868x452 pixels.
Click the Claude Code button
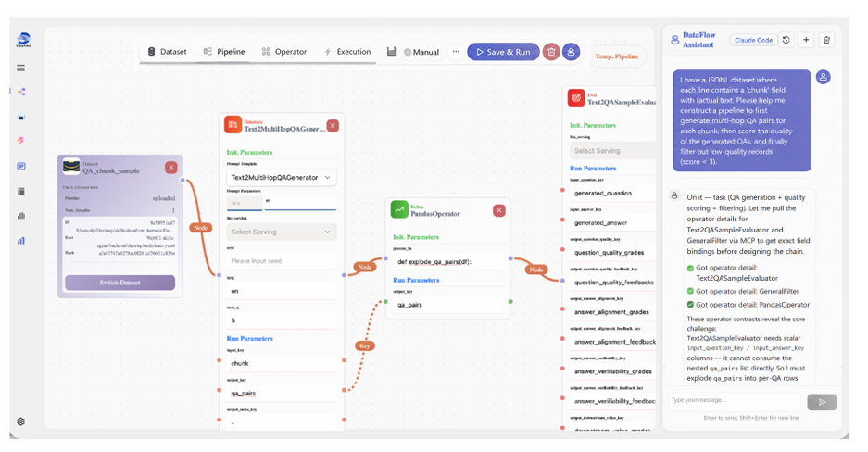point(753,40)
